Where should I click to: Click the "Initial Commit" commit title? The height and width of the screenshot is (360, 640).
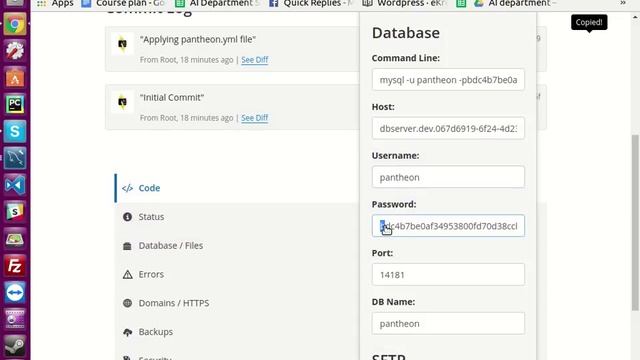172,98
